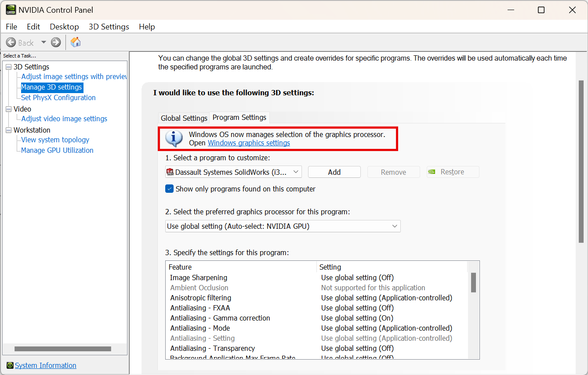The image size is (588, 375).
Task: Click the NVIDIA icon on the Restore button
Action: tap(432, 172)
